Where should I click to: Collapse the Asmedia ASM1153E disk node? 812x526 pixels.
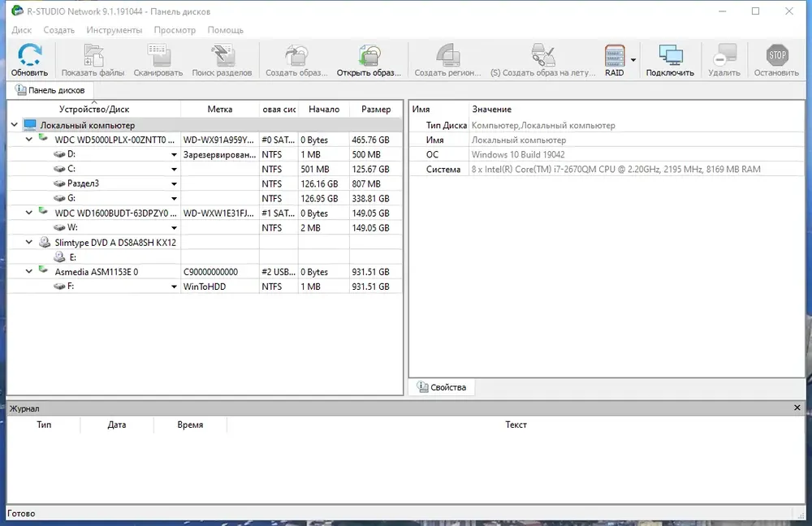(29, 272)
